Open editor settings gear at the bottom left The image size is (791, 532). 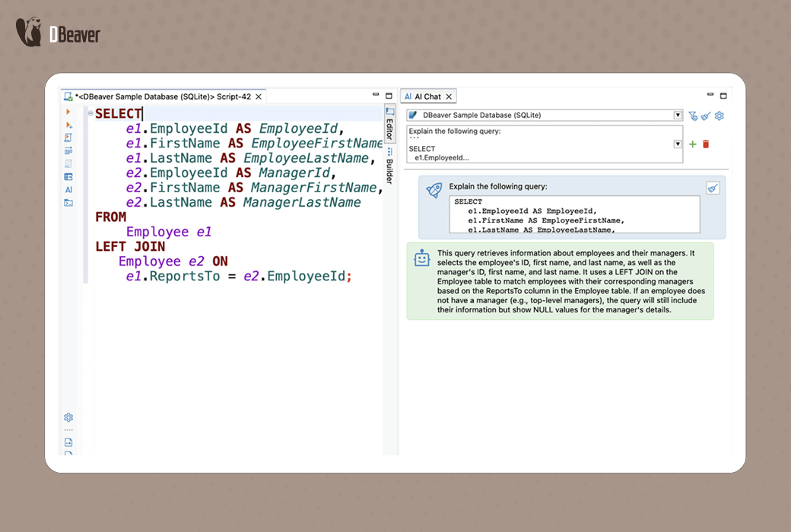point(68,417)
